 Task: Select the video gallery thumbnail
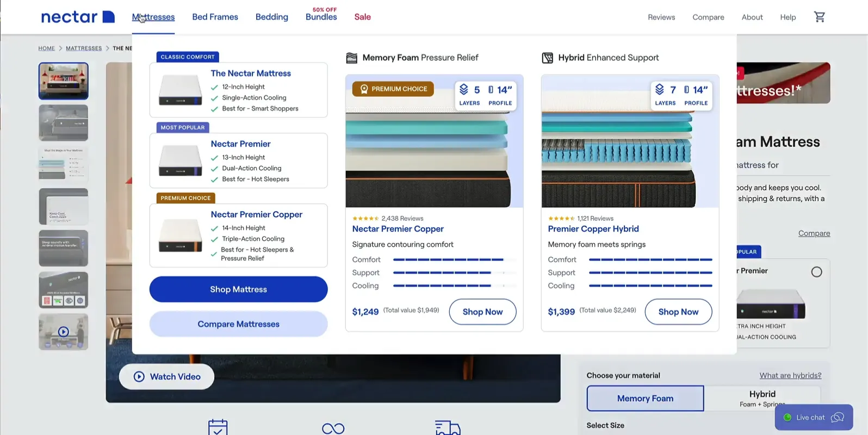coord(63,332)
